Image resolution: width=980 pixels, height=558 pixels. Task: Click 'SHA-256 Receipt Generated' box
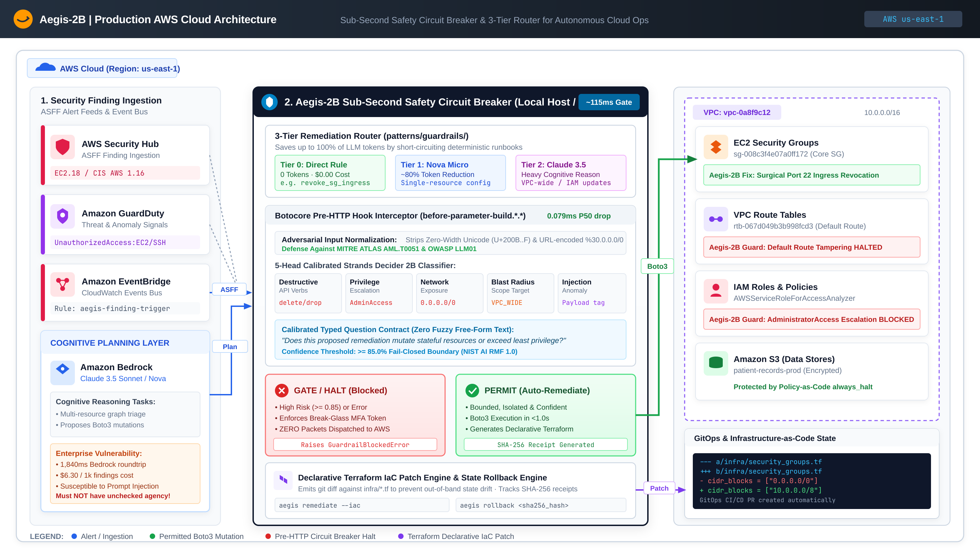545,445
